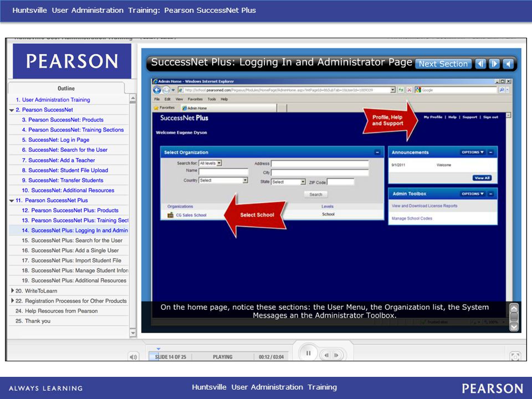Open State Select dropdown
This screenshot has height=399, width=532.
point(288,182)
